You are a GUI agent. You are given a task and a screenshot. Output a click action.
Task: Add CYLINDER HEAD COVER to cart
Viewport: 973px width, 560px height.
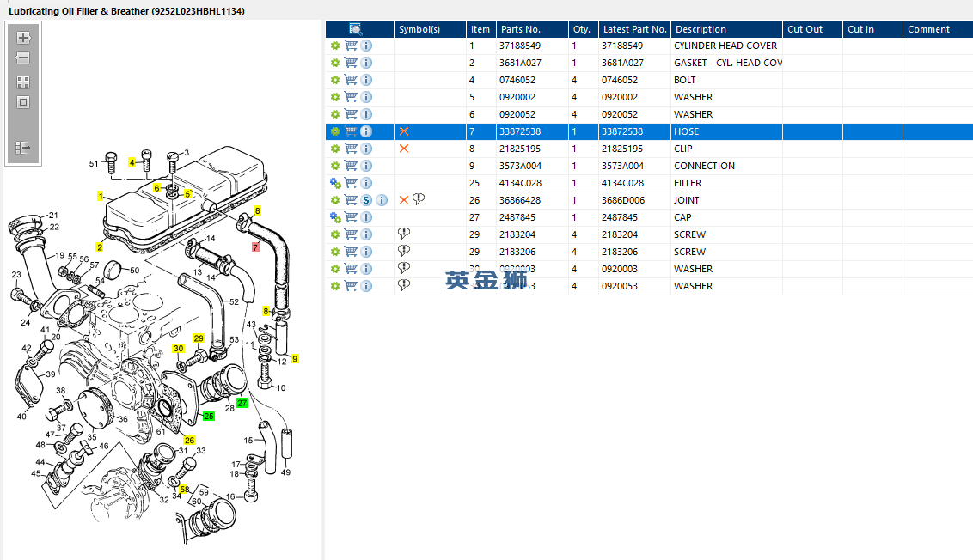(351, 46)
